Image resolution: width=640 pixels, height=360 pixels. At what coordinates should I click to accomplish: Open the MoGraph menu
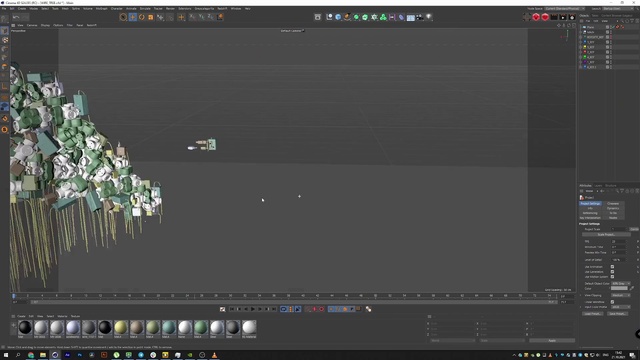point(101,9)
